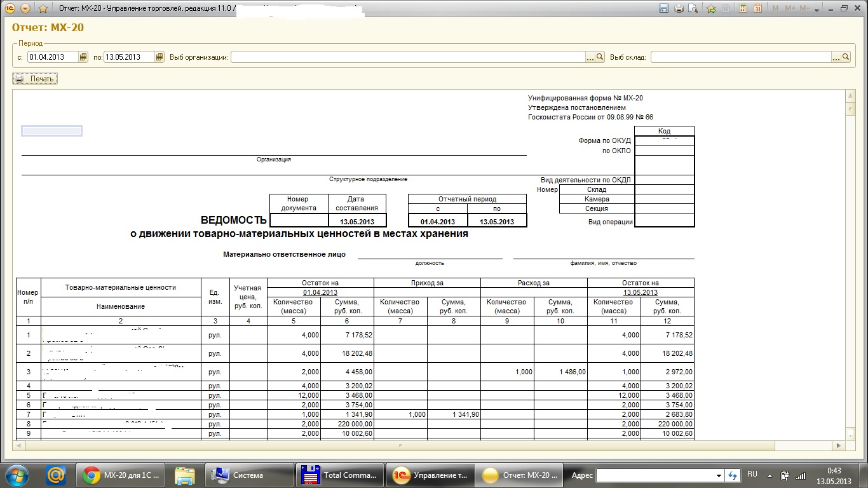Screen dimensions: 868x488
Task: Select the Дата составления value 13.05.2013
Action: [356, 222]
